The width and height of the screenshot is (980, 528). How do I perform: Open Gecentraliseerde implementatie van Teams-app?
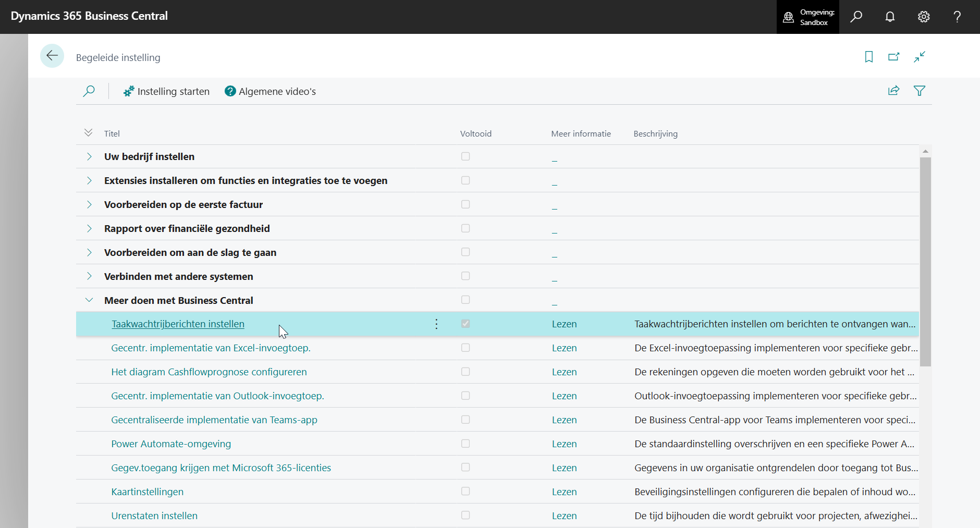point(214,420)
